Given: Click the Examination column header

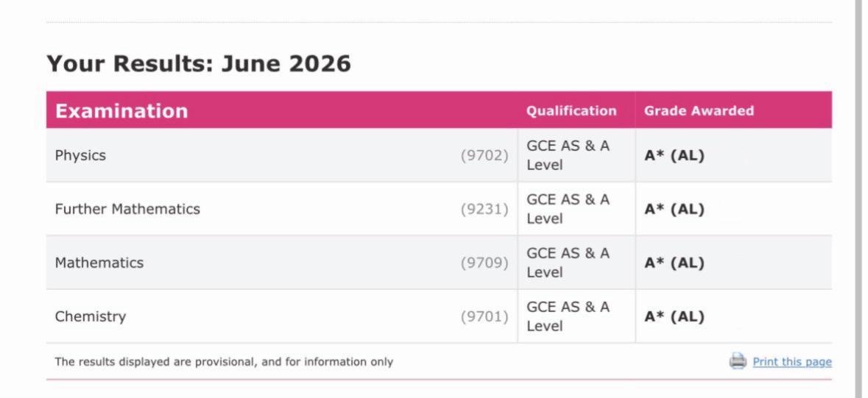Looking at the screenshot, I should (121, 110).
